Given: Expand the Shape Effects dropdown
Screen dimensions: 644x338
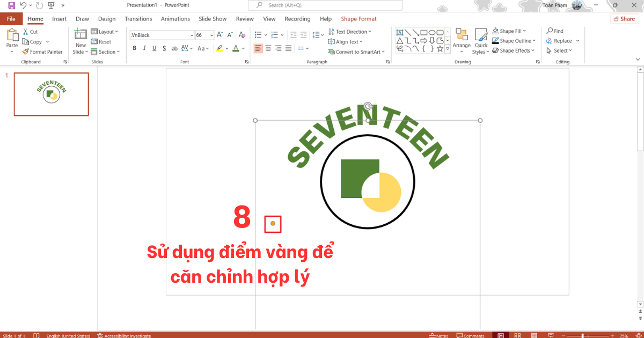Looking at the screenshot, I should click(x=514, y=50).
